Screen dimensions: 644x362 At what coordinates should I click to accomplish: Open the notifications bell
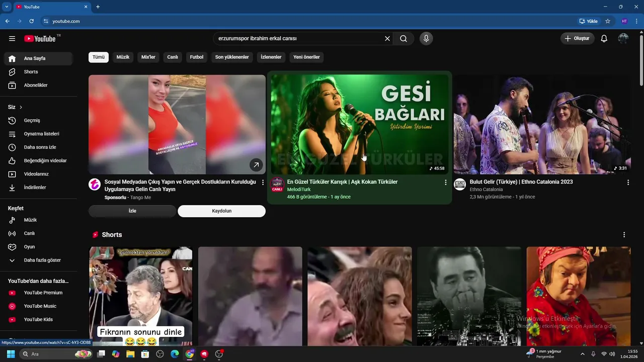point(604,39)
